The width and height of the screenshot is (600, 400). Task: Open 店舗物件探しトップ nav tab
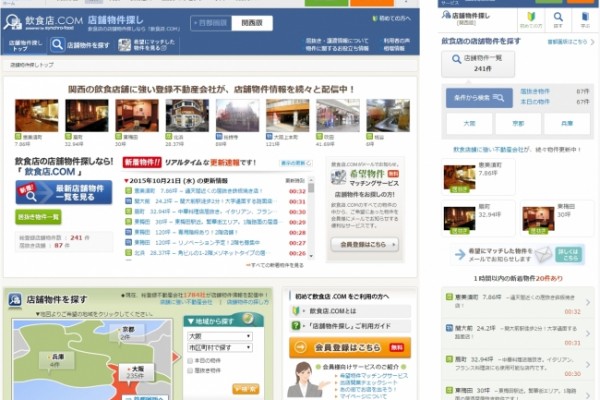[x=25, y=46]
